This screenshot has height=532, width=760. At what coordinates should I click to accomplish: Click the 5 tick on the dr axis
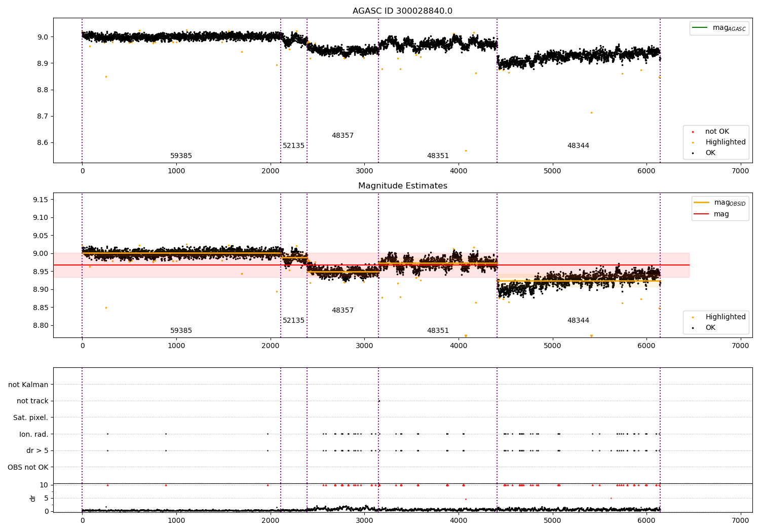click(46, 499)
